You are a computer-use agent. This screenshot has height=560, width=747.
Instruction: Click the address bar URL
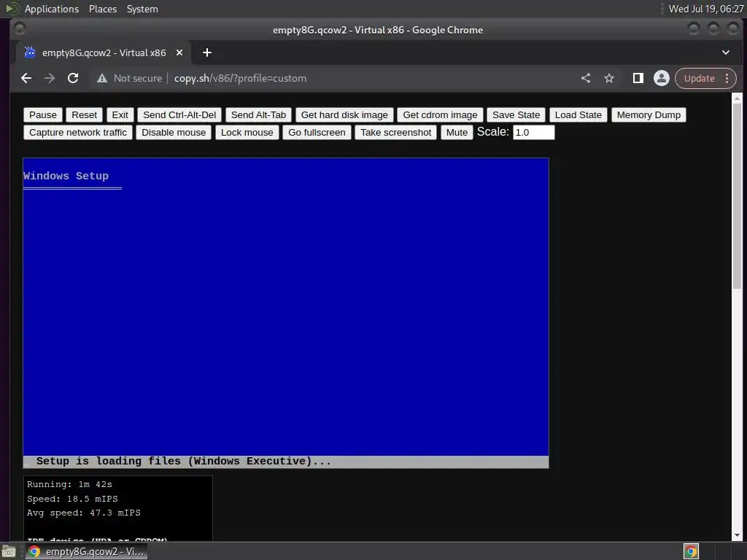pos(240,78)
